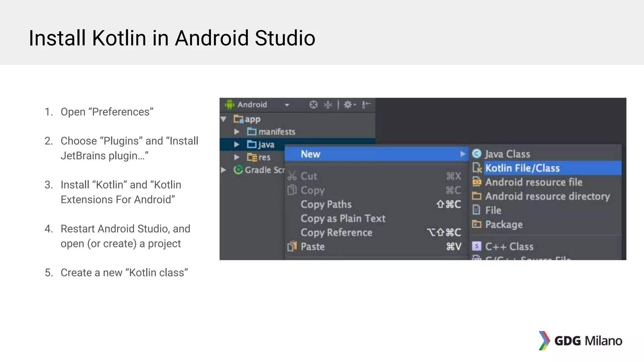Select Package in New submenu

click(x=546, y=224)
